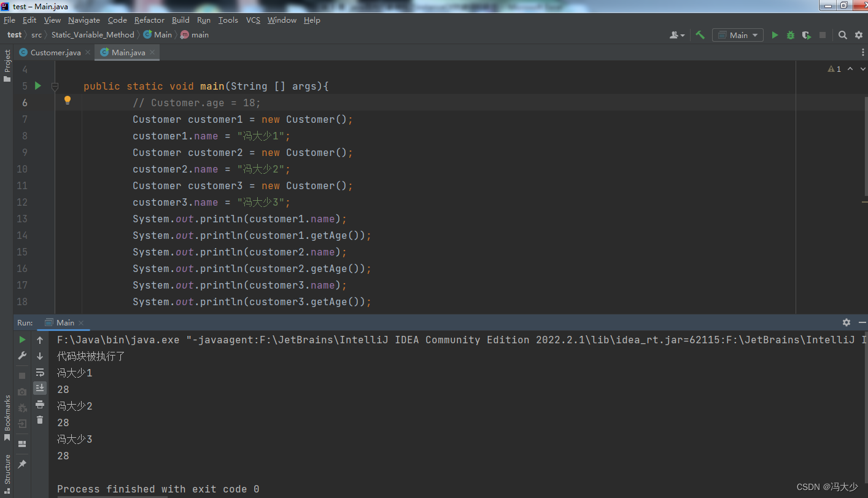The width and height of the screenshot is (868, 498).
Task: Build the project with the hammer icon
Action: [700, 35]
